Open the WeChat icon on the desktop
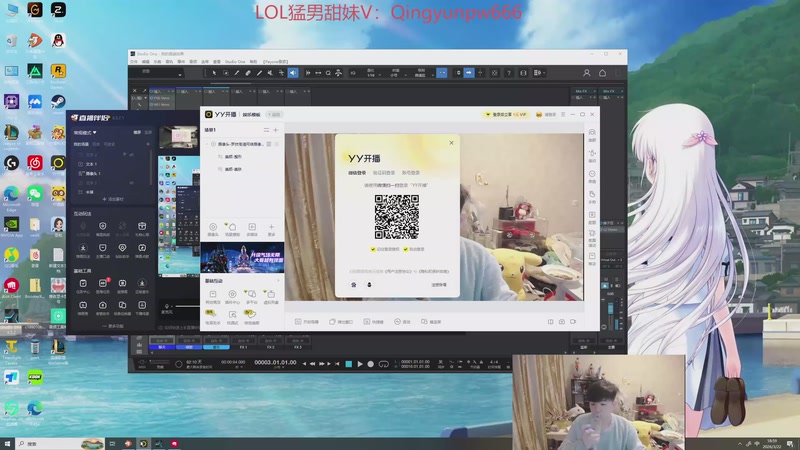This screenshot has width=800, height=450. tap(35, 194)
